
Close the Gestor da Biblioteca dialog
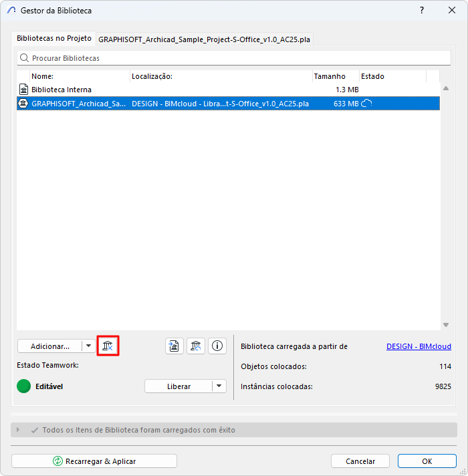point(452,10)
